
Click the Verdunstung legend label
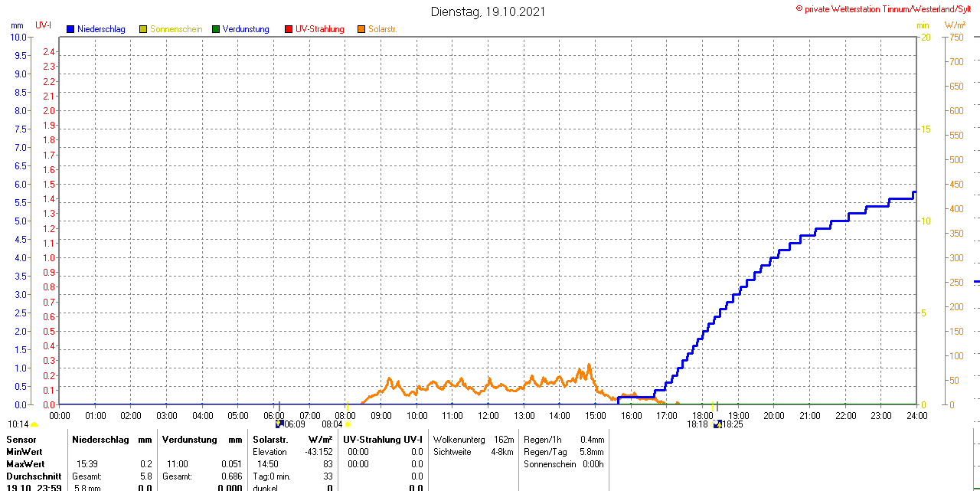[246, 29]
